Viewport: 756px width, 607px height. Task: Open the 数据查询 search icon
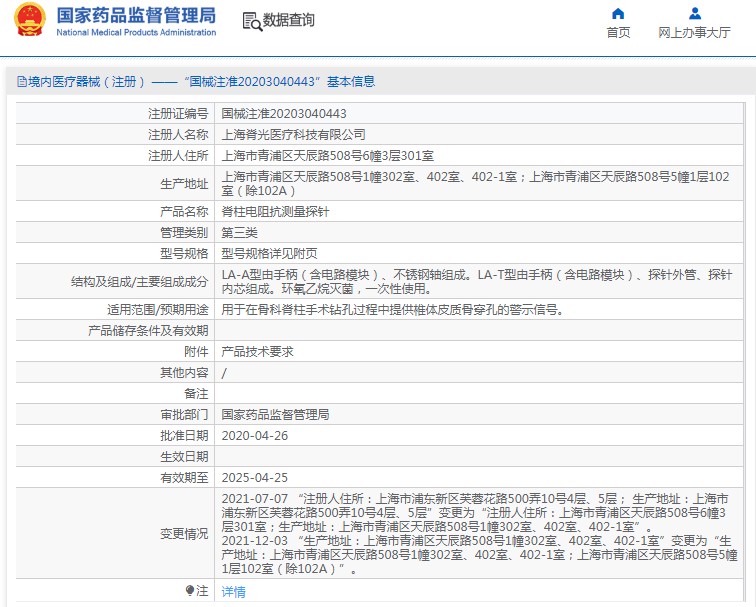pos(252,21)
